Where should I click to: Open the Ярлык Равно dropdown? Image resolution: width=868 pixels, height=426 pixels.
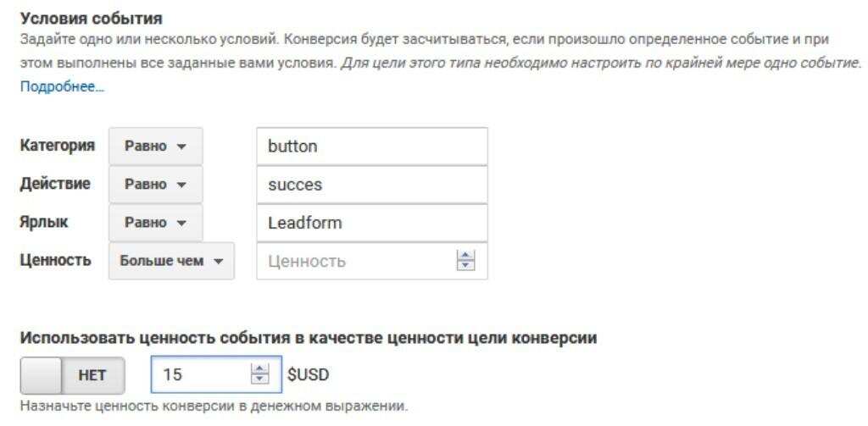point(155,223)
